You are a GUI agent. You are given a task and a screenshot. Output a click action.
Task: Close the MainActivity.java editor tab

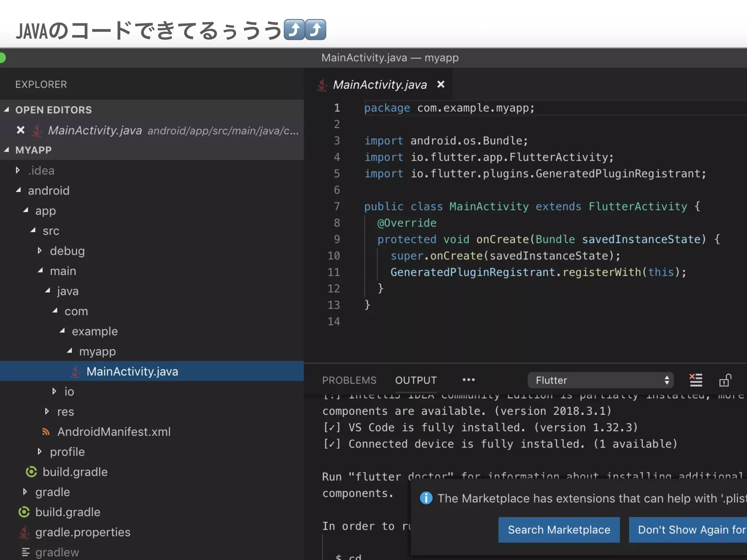click(x=441, y=85)
